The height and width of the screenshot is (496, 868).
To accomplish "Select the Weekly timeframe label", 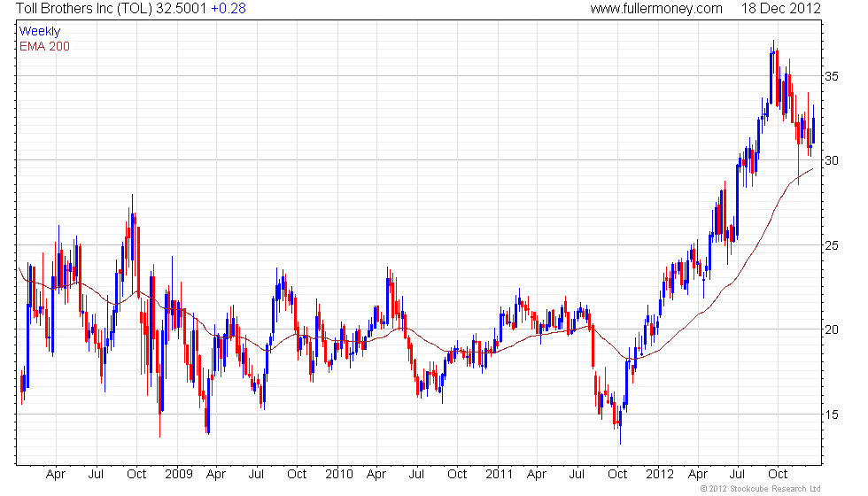I will 39,32.
